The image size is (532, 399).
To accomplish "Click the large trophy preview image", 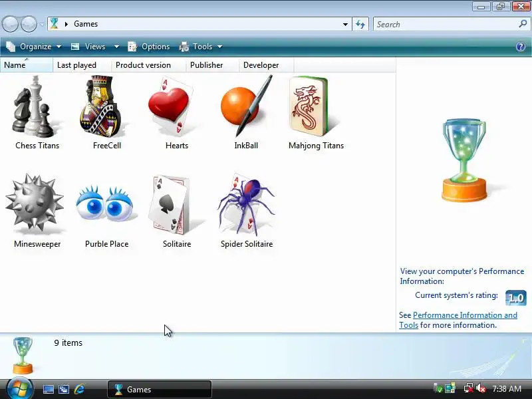I will pyautogui.click(x=464, y=160).
